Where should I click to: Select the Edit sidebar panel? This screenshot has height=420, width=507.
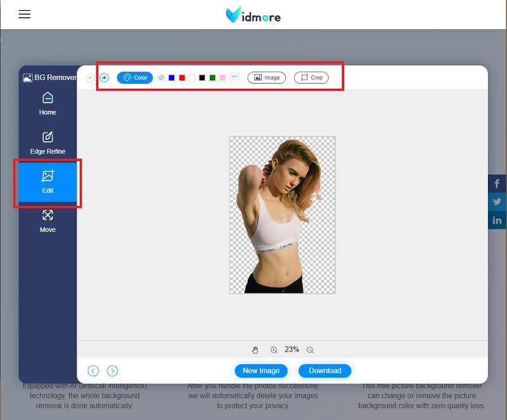point(48,183)
